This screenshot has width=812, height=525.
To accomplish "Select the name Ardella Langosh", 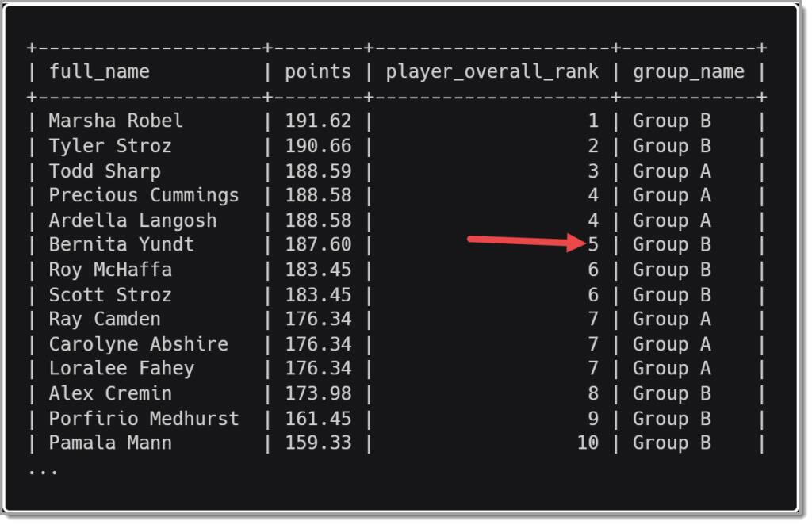I will (x=132, y=220).
